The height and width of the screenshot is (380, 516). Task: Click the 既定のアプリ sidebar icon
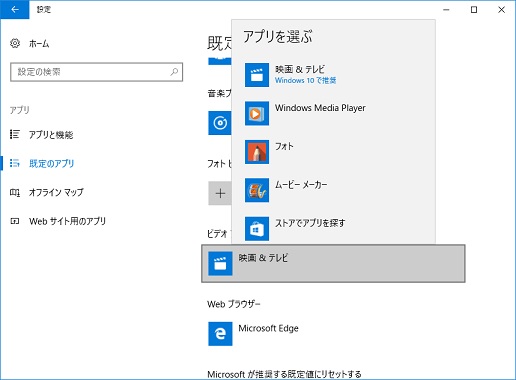(15, 163)
